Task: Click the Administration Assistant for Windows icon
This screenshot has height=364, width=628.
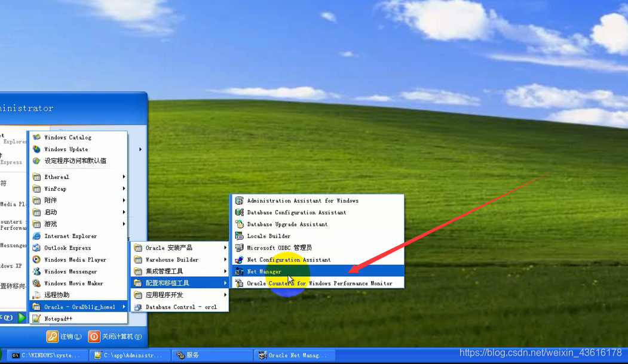Action: [x=240, y=200]
